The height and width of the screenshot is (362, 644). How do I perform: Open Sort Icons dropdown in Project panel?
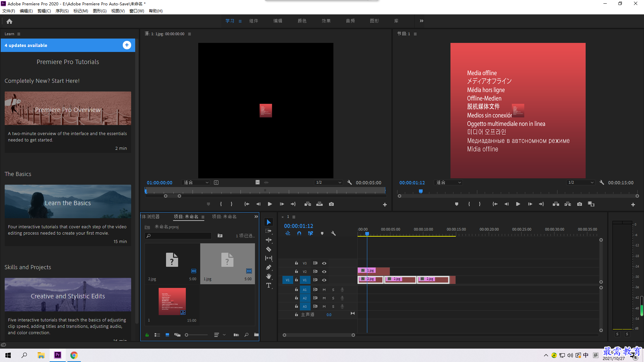[x=220, y=335]
